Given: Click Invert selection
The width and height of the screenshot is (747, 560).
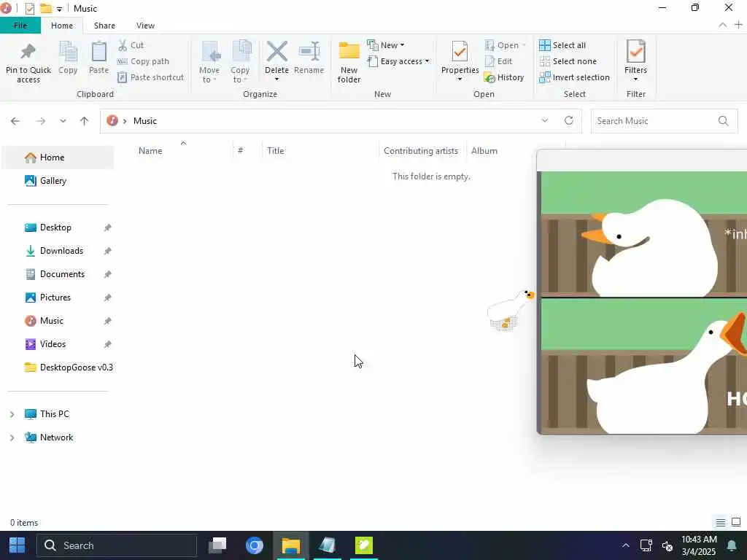Looking at the screenshot, I should (x=575, y=77).
